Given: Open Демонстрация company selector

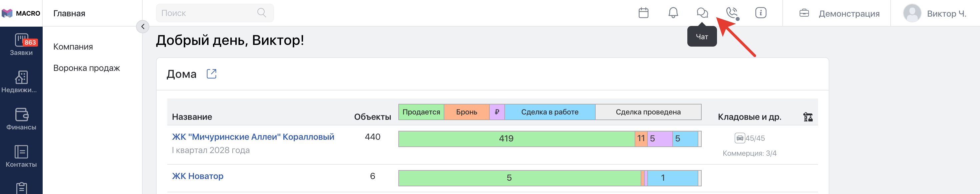Looking at the screenshot, I should pyautogui.click(x=839, y=13).
